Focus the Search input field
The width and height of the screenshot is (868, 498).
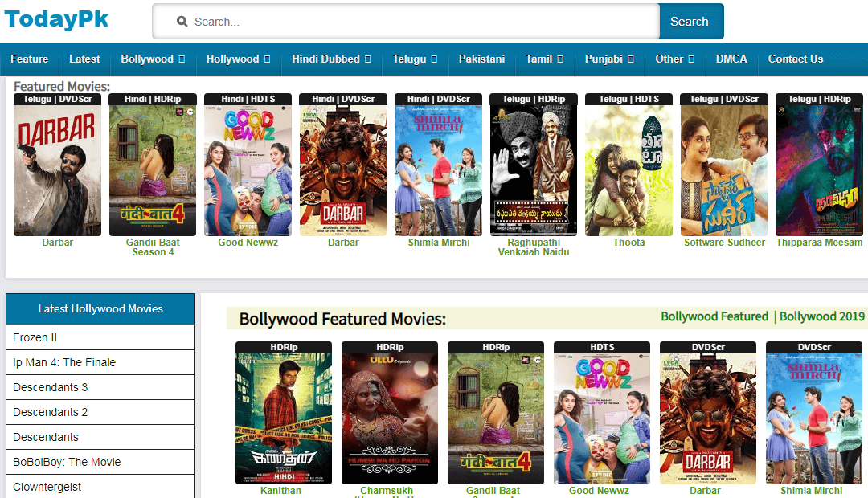(406, 22)
